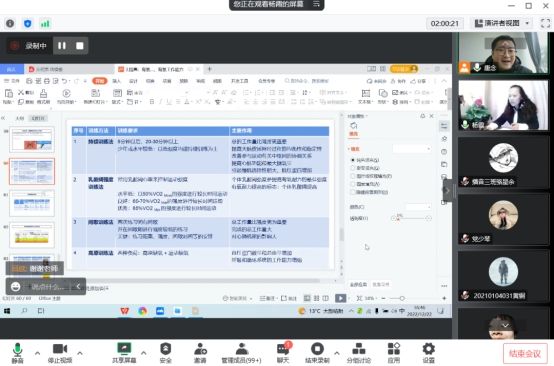554x366 pixels.
Task: Switch to the first WPS document tab
Action: (69, 69)
